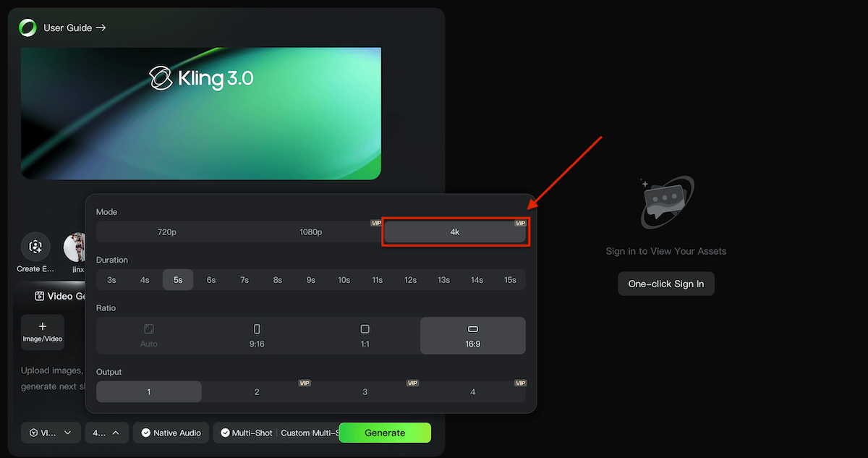868x458 pixels.
Task: Set duration to 5s
Action: click(178, 280)
